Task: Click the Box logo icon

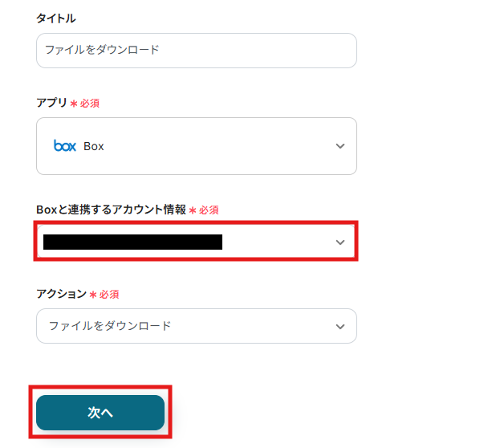Action: point(64,146)
